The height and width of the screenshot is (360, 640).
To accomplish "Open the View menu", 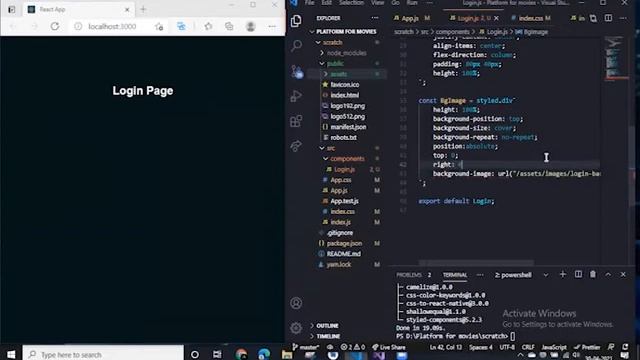I will (x=377, y=3).
